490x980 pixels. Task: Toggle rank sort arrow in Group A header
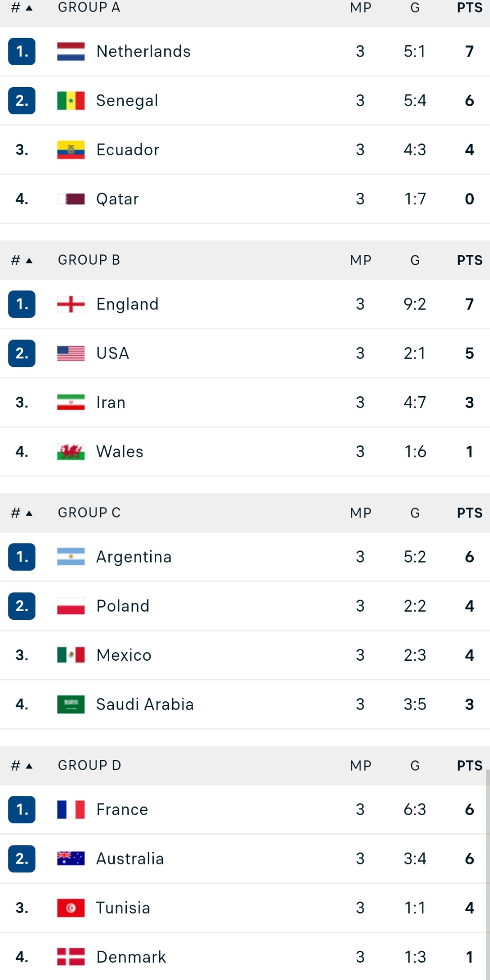pos(29,8)
